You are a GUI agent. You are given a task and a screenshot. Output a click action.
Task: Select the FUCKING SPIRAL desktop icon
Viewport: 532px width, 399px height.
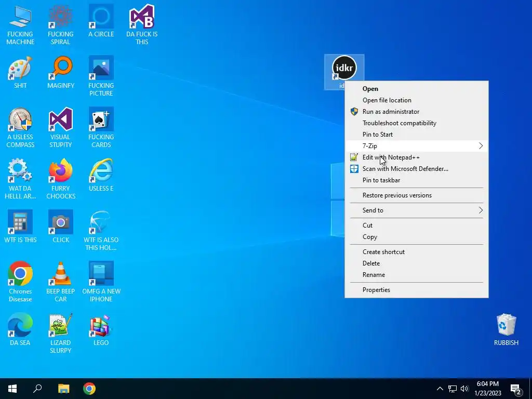[x=60, y=17]
